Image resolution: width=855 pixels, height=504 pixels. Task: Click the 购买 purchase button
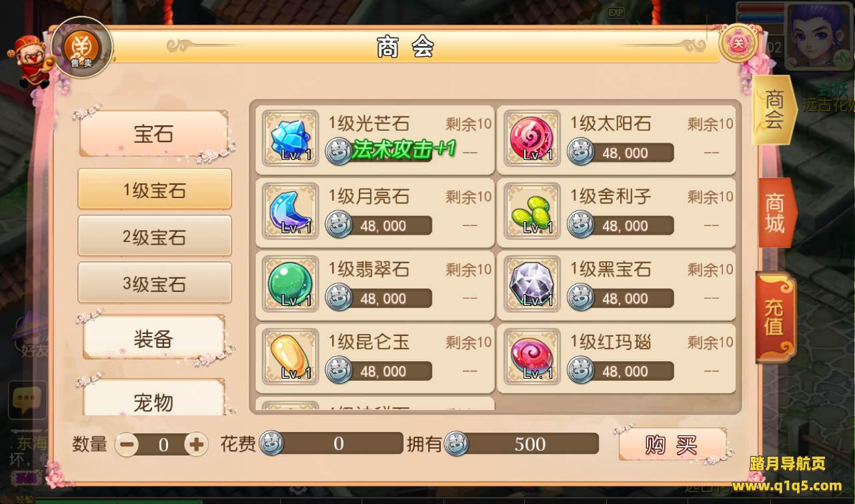672,445
